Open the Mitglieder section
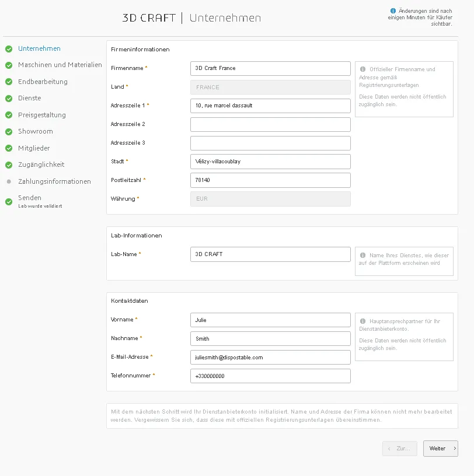The image size is (474, 476). (34, 148)
